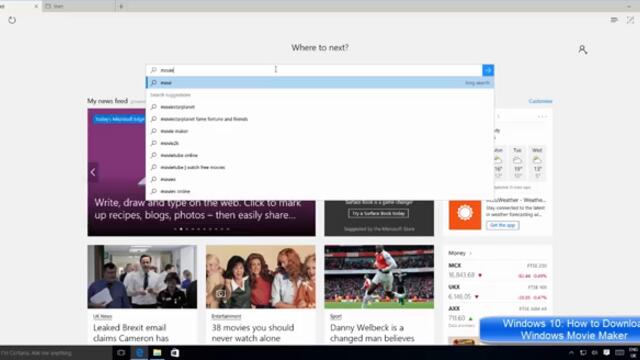Choose the 'moviestarplanet fame fortune and friends' suggestion

[x=320, y=119]
